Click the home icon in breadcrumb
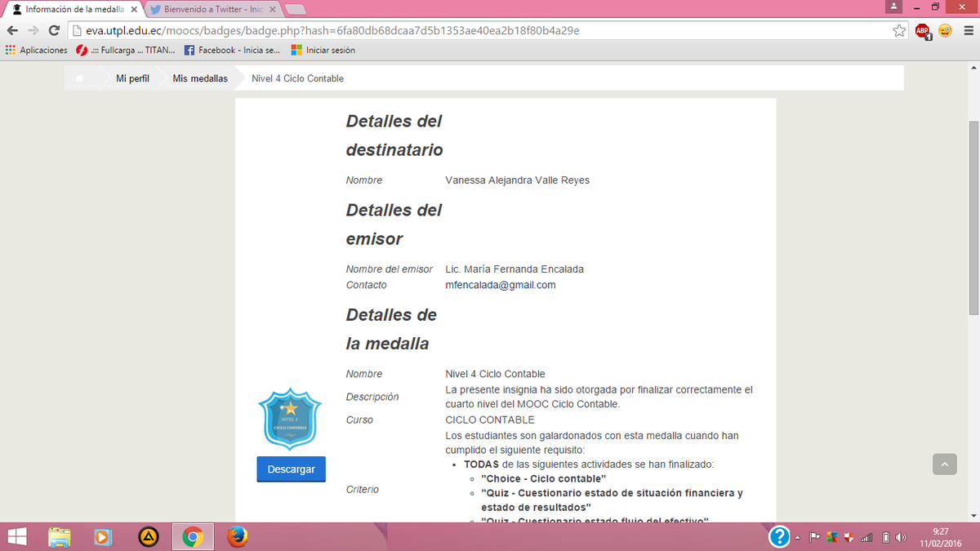 tap(79, 78)
